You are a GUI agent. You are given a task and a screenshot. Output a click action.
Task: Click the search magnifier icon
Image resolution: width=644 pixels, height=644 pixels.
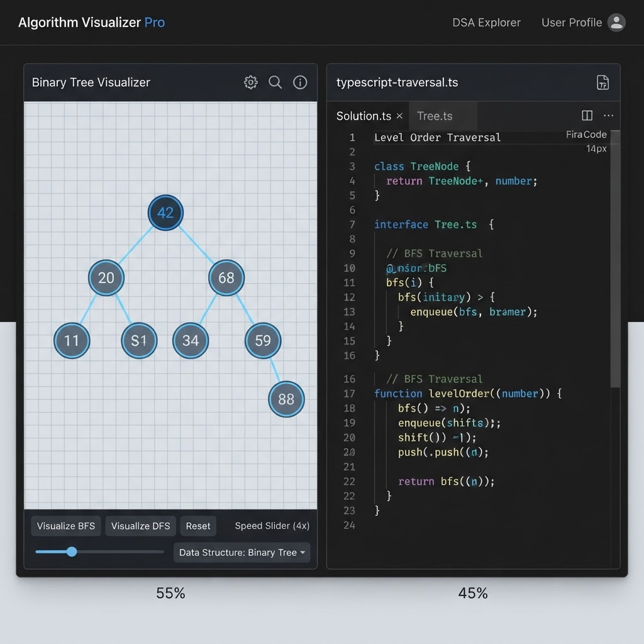(275, 82)
